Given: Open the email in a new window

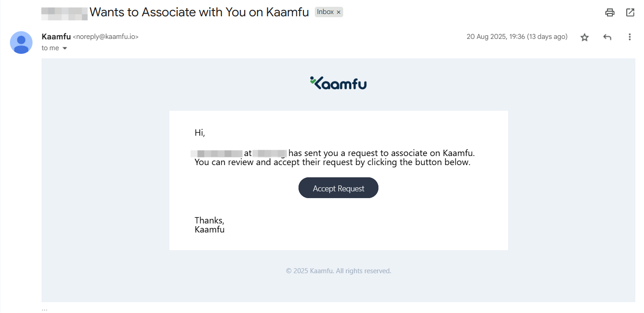Looking at the screenshot, I should (630, 13).
